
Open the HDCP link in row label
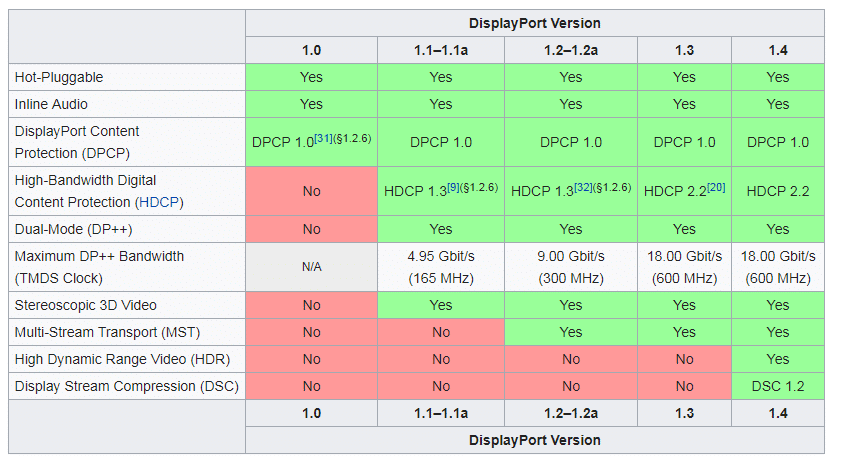click(x=159, y=202)
